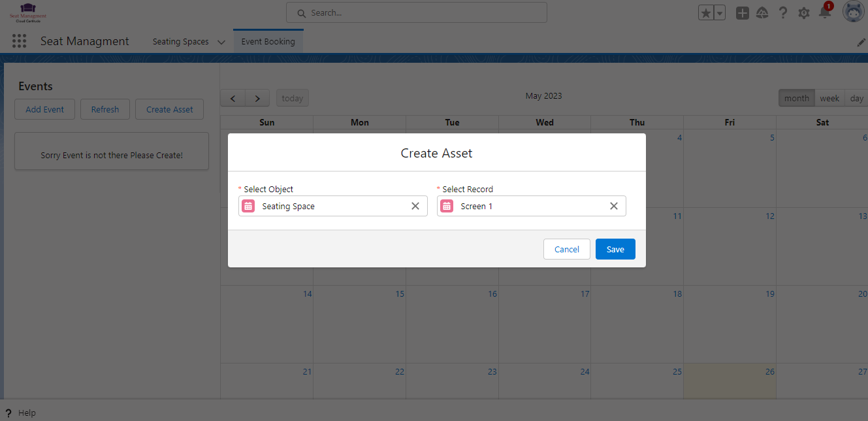The image size is (868, 421).
Task: Clear the Screen 1 record selection
Action: pyautogui.click(x=614, y=206)
